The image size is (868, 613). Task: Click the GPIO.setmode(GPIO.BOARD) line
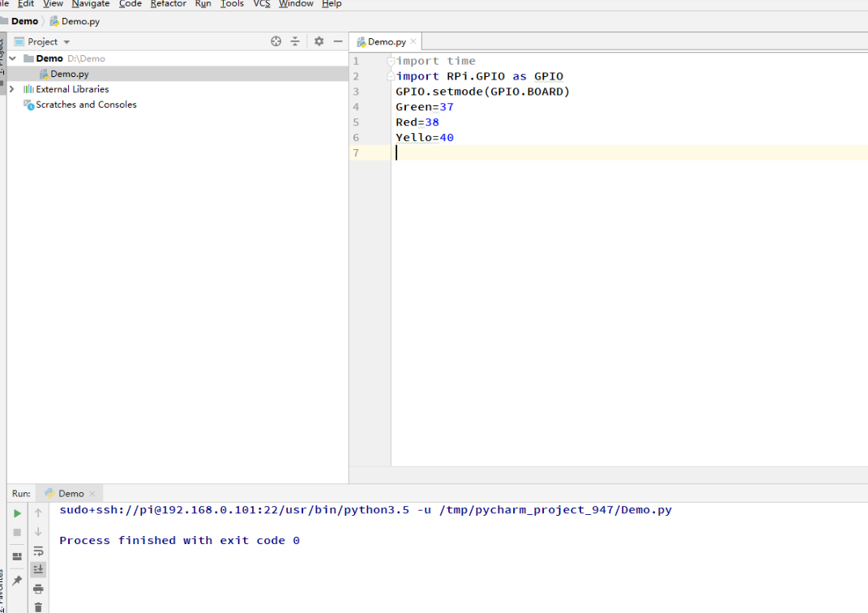pyautogui.click(x=482, y=92)
